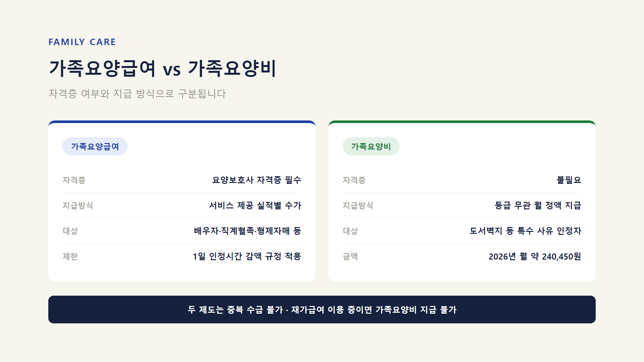Click 서비스 제공 실적별 수가 text

(x=255, y=205)
